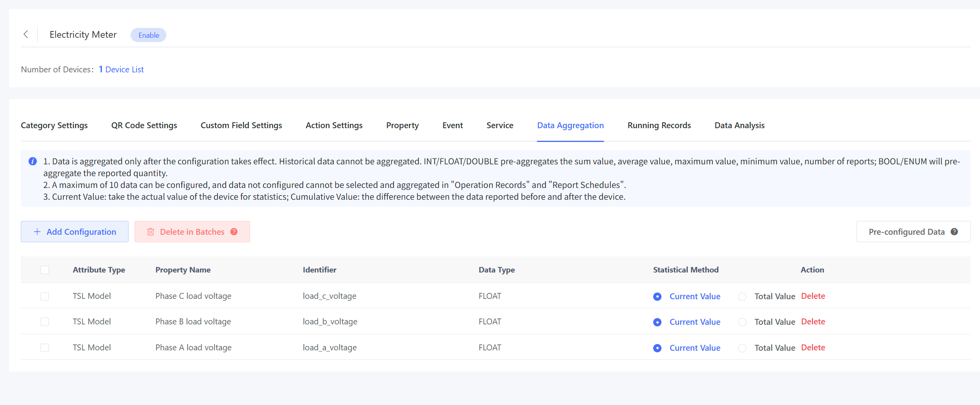Select Current Value for Phase C load voltage
The image size is (980, 405).
pyautogui.click(x=657, y=297)
